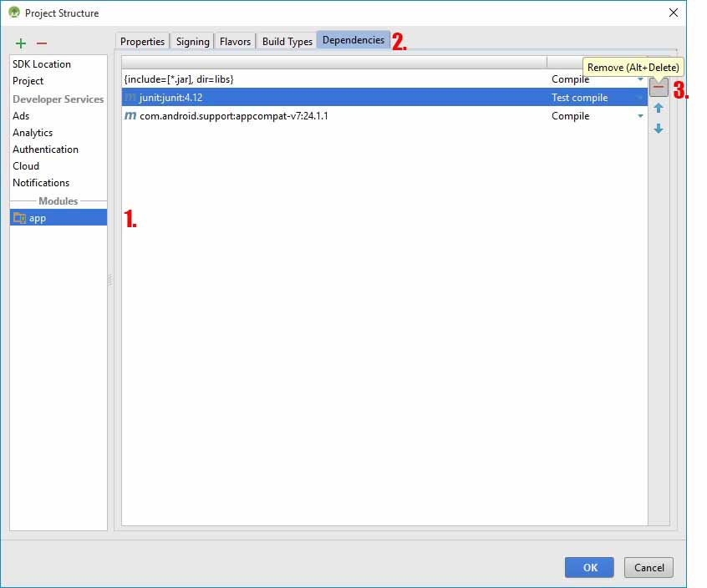Open the scope dropdown for junit showing Test compile
707x588 pixels.
point(639,98)
